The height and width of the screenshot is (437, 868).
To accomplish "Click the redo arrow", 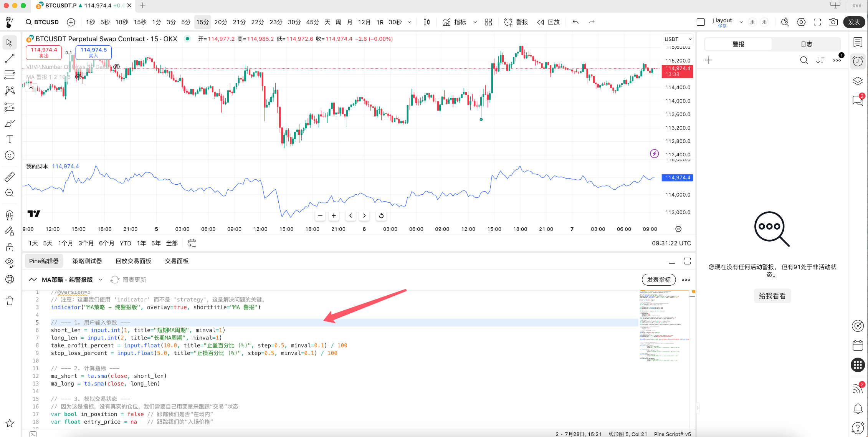I will click(592, 22).
